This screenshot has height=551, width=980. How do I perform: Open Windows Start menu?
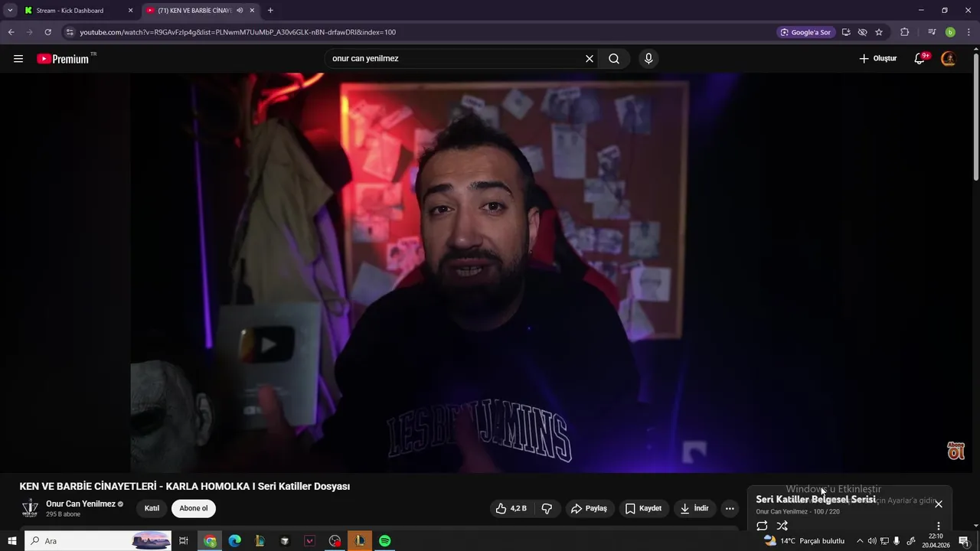pyautogui.click(x=11, y=541)
